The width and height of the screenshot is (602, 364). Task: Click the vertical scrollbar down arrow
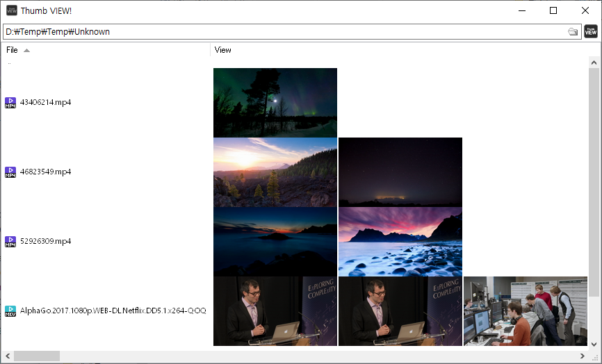(594, 344)
